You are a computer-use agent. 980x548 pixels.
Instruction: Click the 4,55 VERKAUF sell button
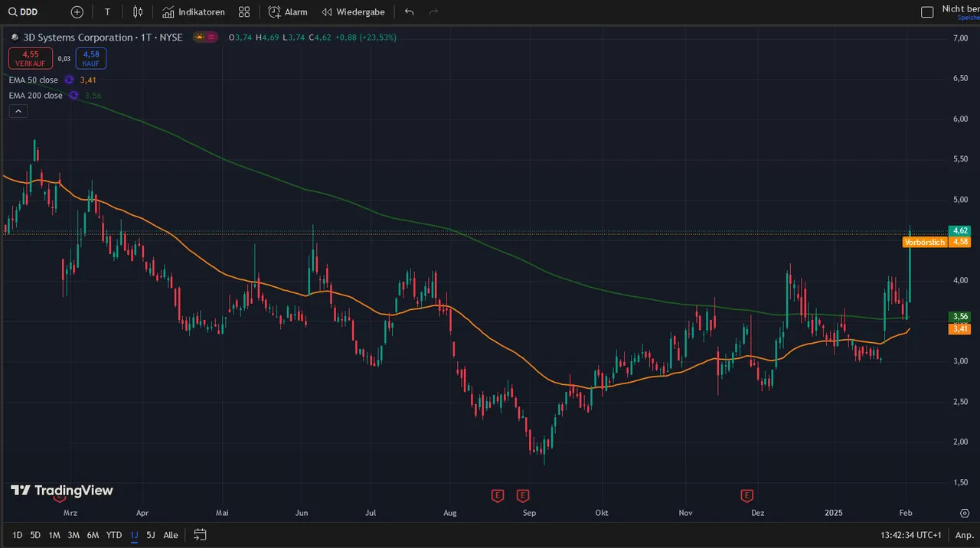(31, 58)
